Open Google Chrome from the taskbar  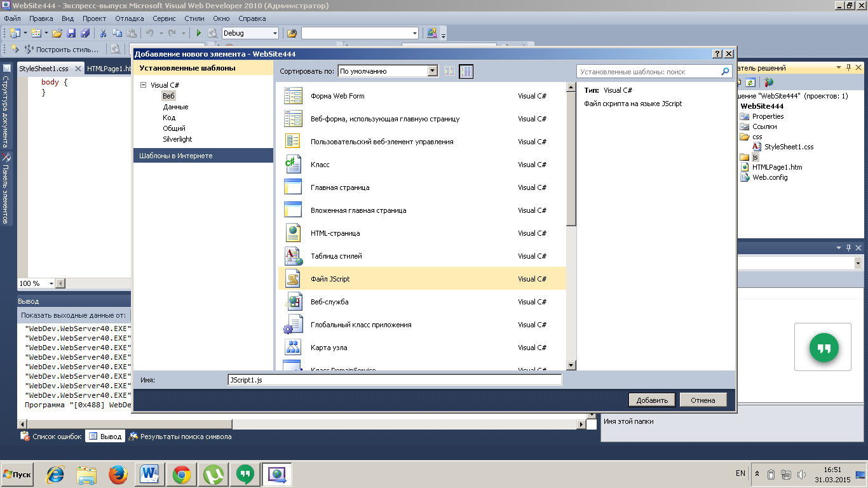[x=182, y=474]
